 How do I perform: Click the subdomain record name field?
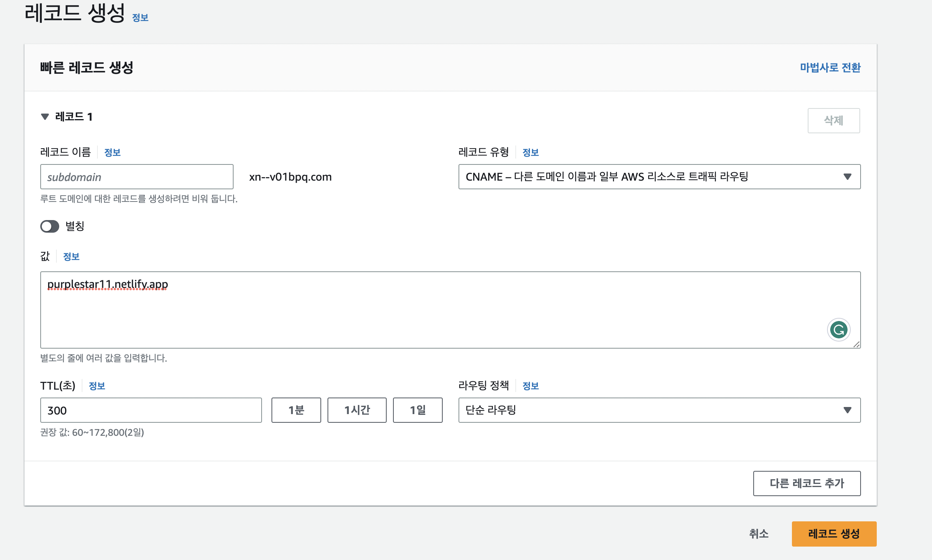[137, 177]
